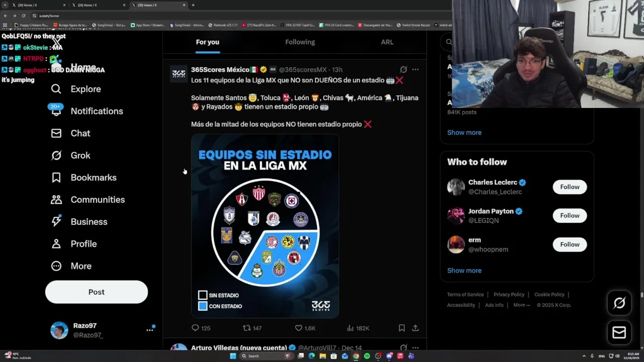The image size is (644, 362).
Task: Open new browser tab with plus
Action: (x=193, y=5)
